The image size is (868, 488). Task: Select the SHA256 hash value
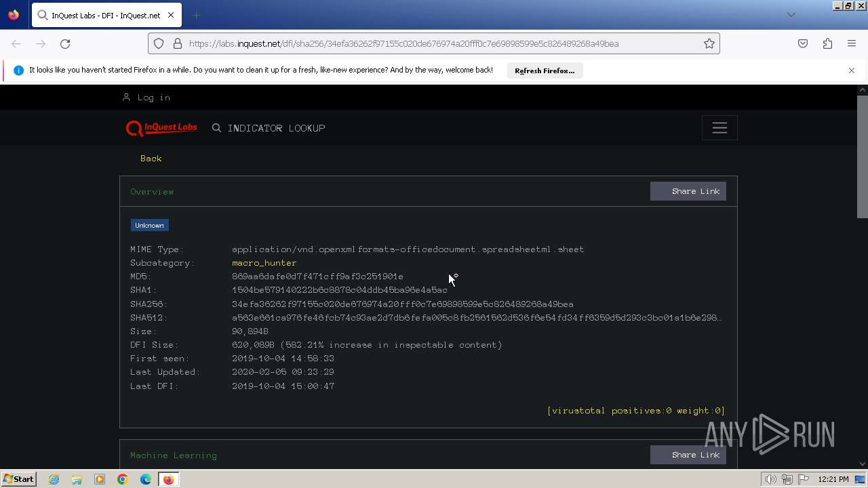coord(403,304)
